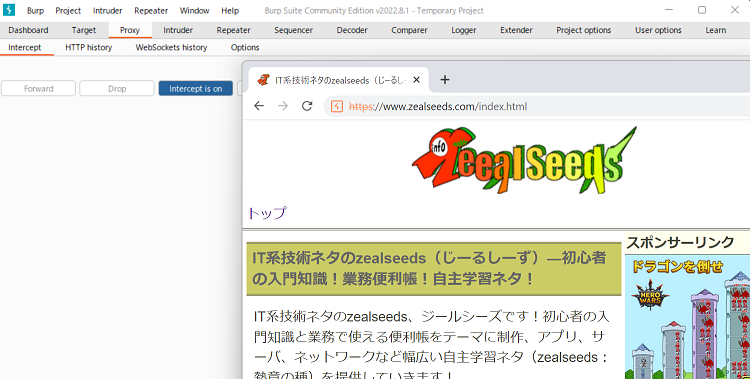Maximize the Burp Suite window
Image resolution: width=750 pixels, height=379 pixels.
point(702,10)
